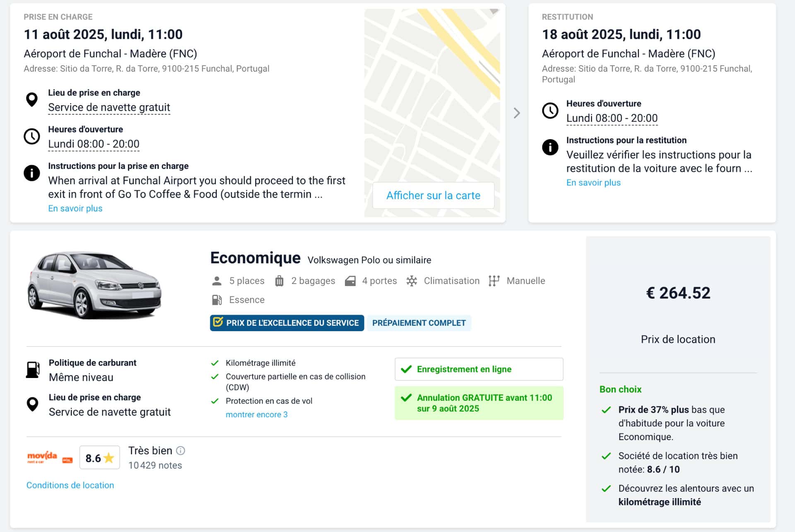Click pickup hours 'Lundi 08:00 - 20:00'
The image size is (795, 532).
pyautogui.click(x=94, y=144)
